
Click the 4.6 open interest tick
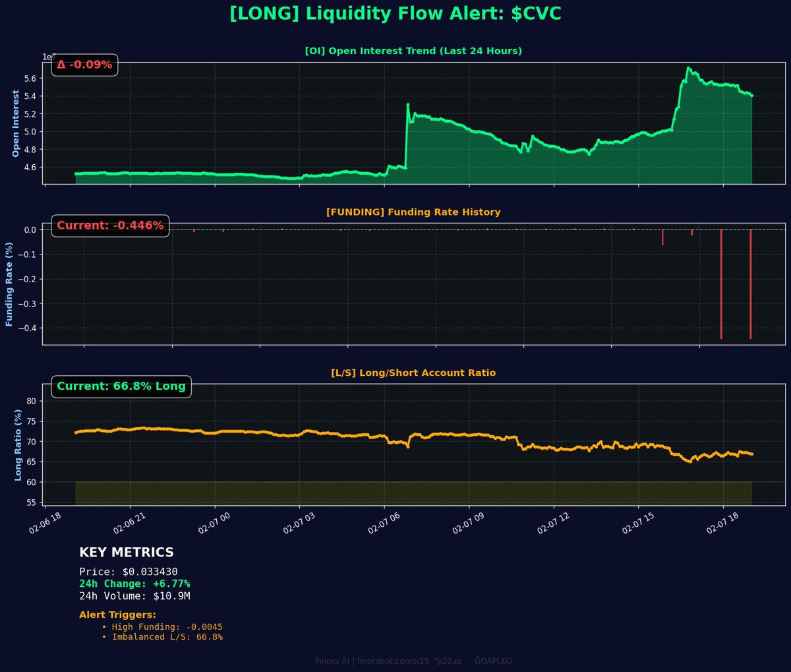pos(32,168)
